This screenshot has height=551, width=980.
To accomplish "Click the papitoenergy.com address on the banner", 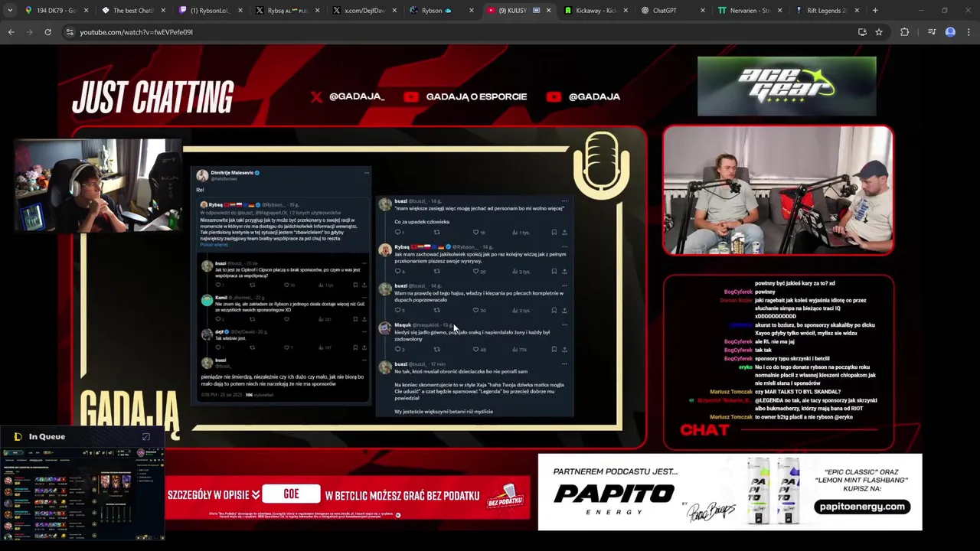I will point(862,507).
